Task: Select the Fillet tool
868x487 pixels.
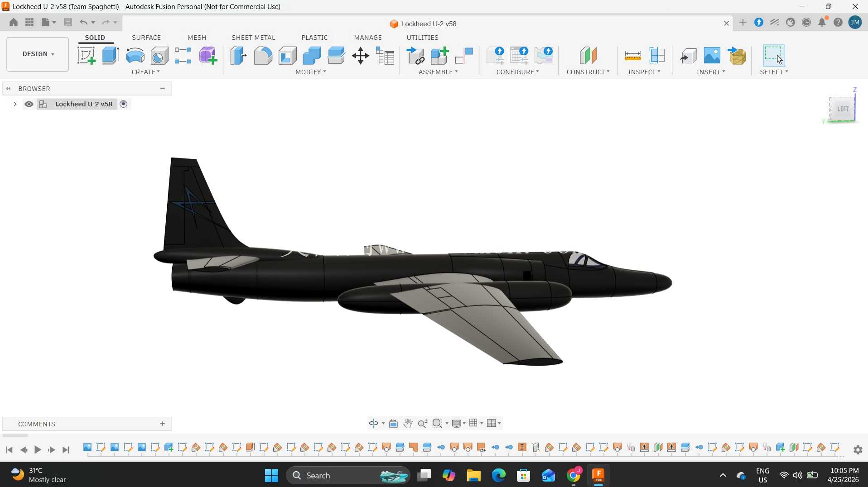Action: click(263, 56)
